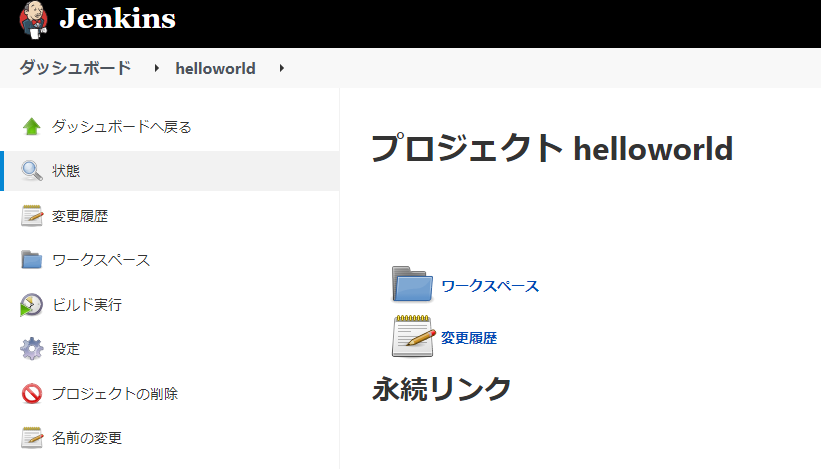Open 名前の変更 in the sidebar

pyautogui.click(x=87, y=438)
